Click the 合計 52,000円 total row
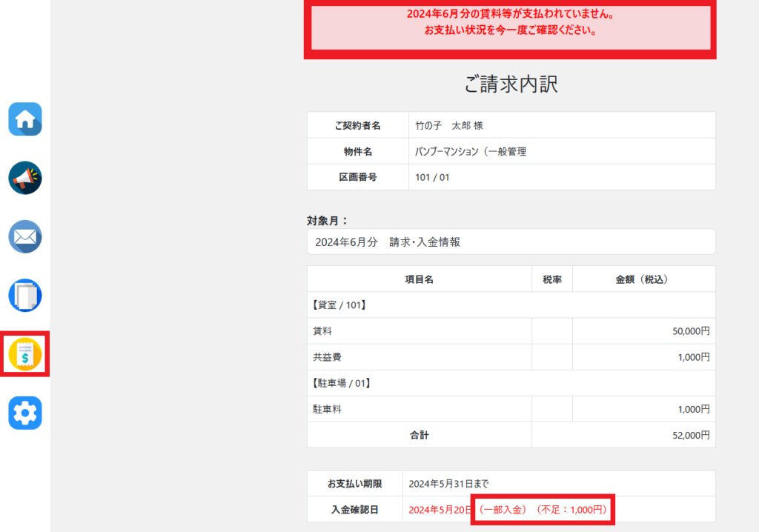Screen dimensions: 759x532 point(511,435)
